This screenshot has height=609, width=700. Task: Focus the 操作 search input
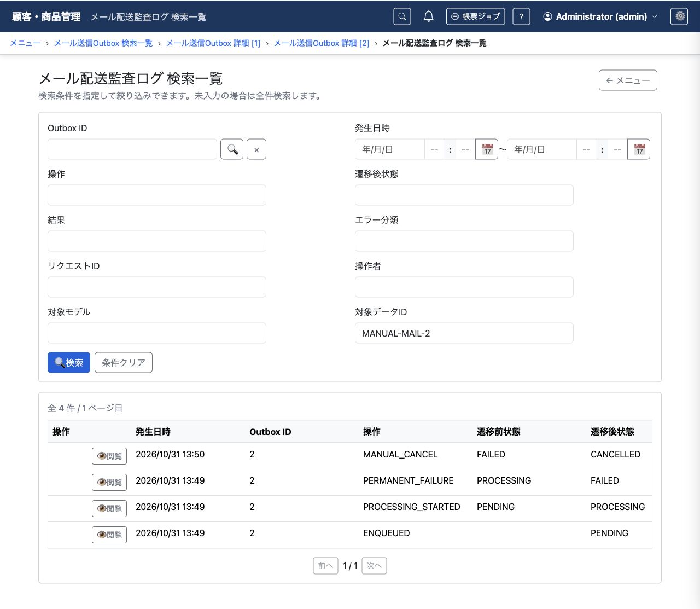click(157, 195)
